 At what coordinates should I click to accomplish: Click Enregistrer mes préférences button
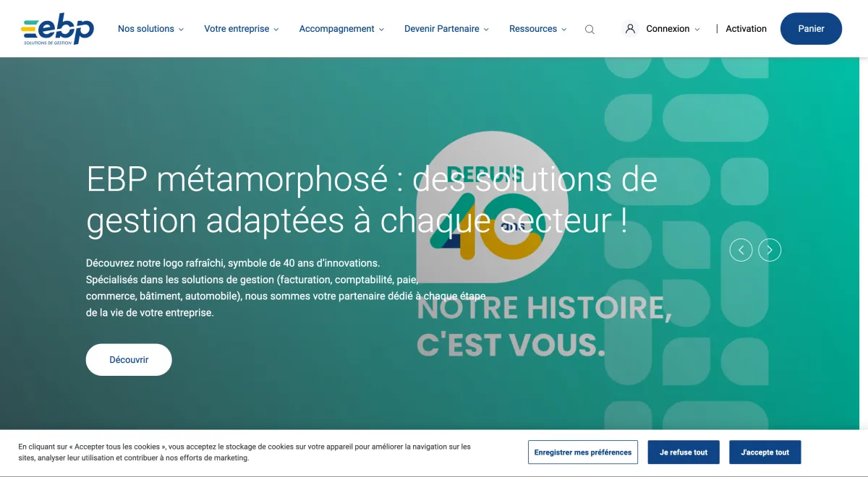pos(583,452)
